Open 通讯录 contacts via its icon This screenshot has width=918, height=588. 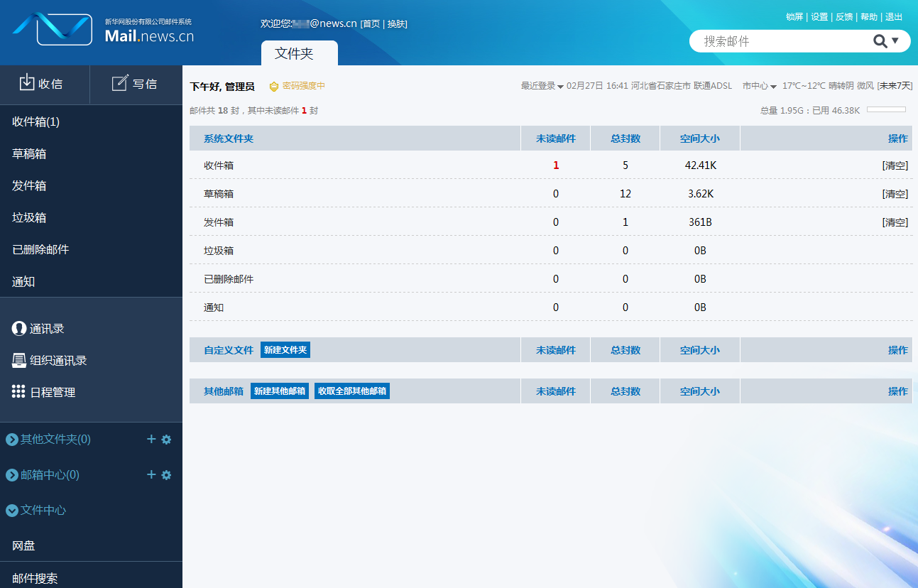[19, 329]
